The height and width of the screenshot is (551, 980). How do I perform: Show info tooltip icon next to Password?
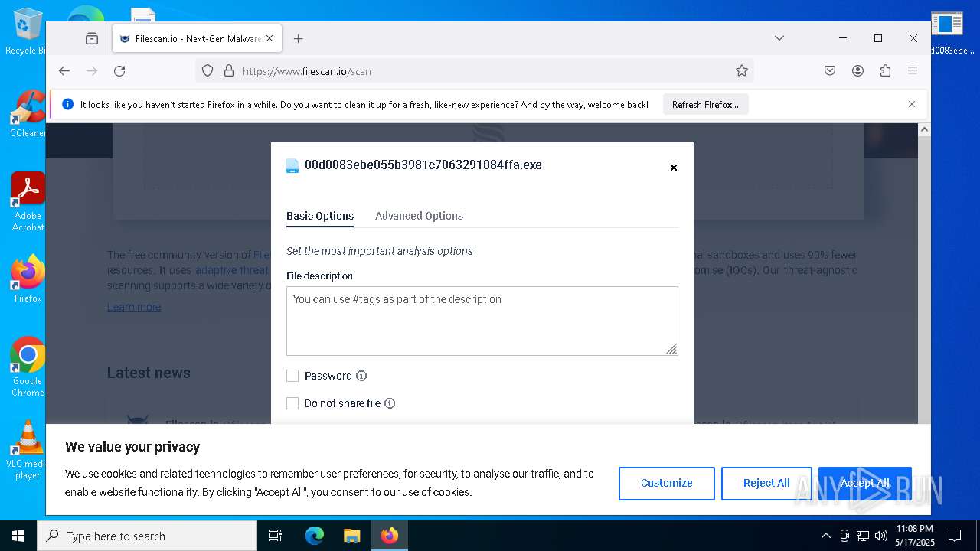(x=361, y=376)
